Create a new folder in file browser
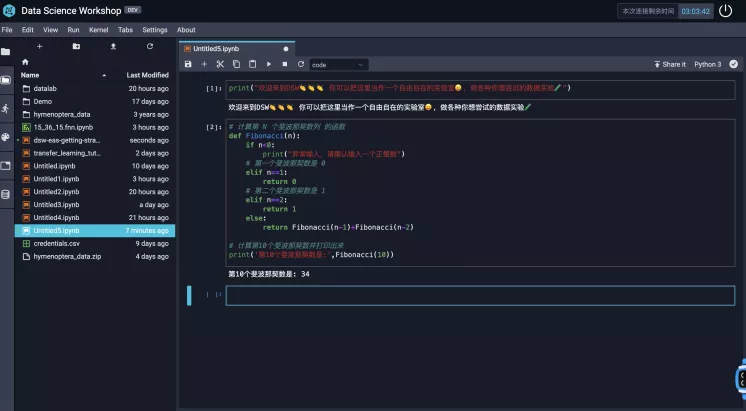The height and width of the screenshot is (411, 746). pyautogui.click(x=76, y=46)
